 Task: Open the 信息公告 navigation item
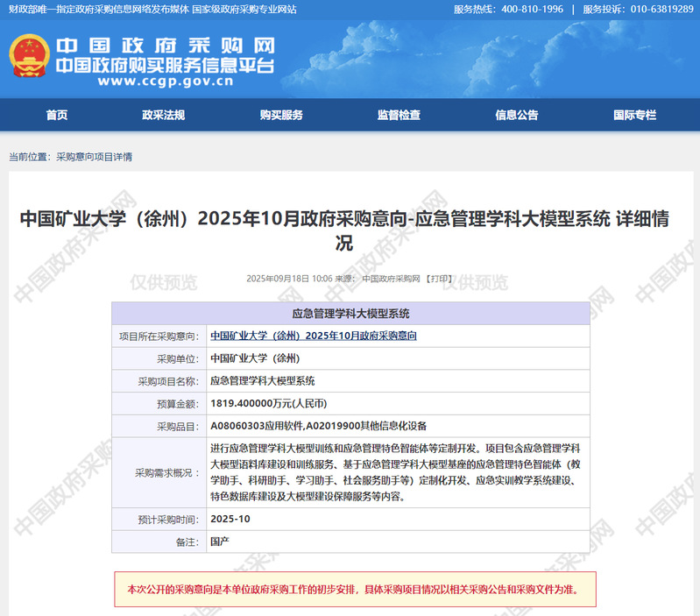click(x=517, y=115)
